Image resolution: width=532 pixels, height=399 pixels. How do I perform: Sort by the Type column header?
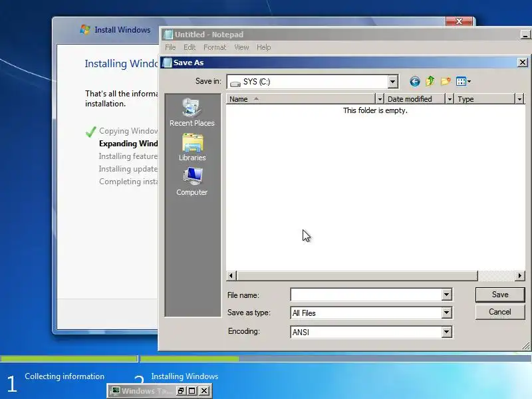coord(485,99)
